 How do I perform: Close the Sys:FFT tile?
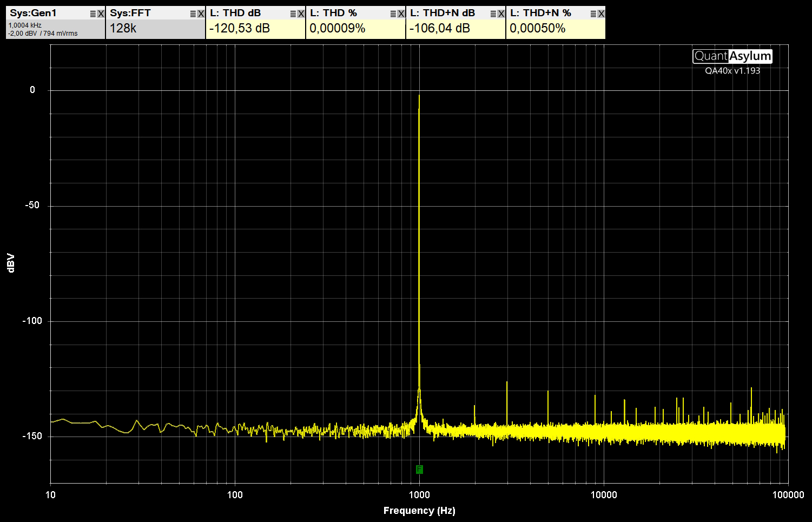[x=201, y=14]
